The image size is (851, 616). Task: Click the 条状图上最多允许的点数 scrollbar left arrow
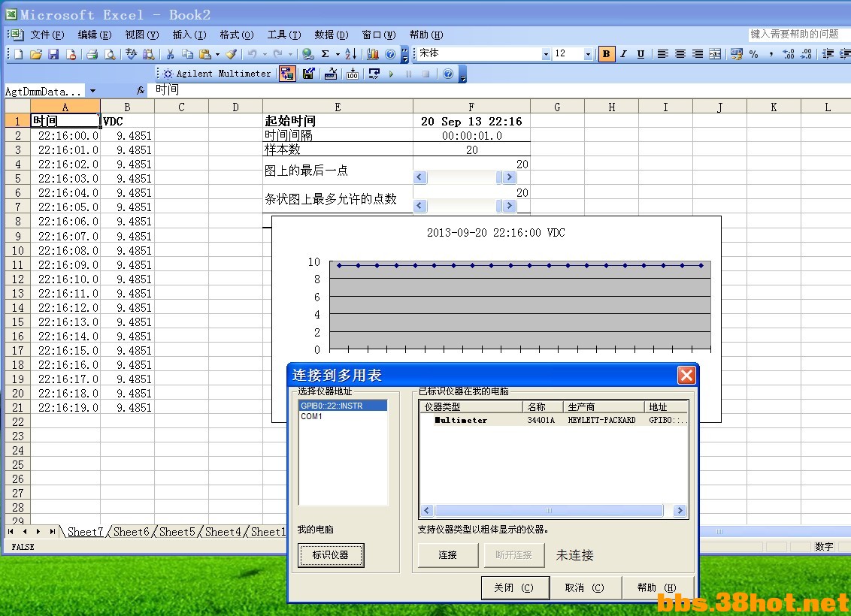419,206
